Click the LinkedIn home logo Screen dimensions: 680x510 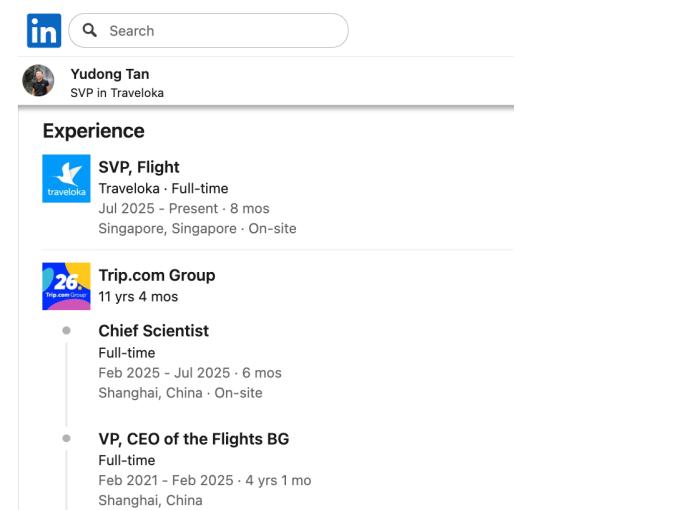43,31
